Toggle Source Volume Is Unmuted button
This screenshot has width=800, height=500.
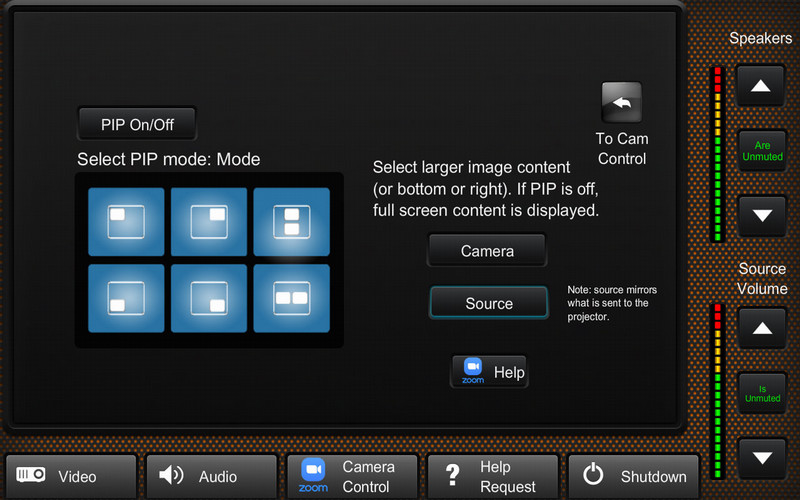762,393
